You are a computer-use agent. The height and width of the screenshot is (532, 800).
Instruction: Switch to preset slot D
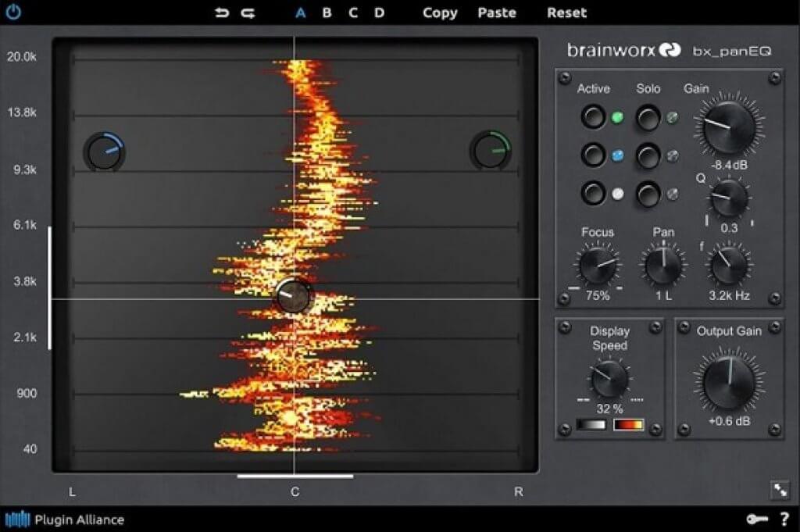point(377,12)
